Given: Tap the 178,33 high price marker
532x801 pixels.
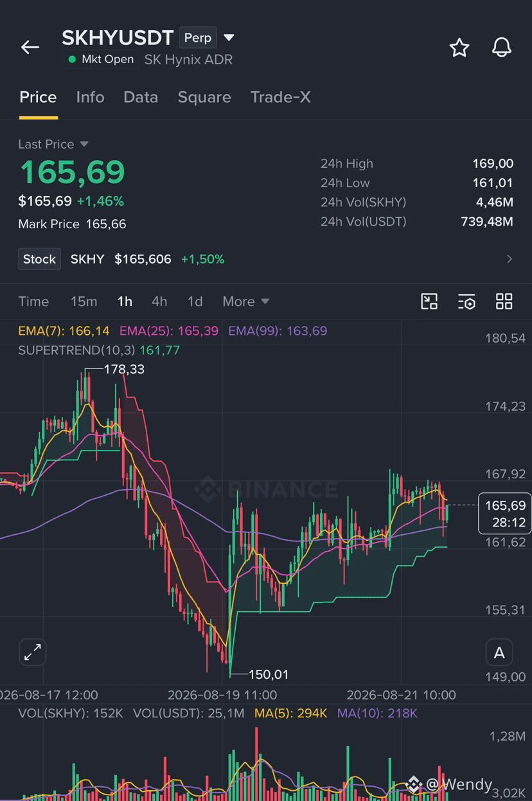Looking at the screenshot, I should coord(124,369).
